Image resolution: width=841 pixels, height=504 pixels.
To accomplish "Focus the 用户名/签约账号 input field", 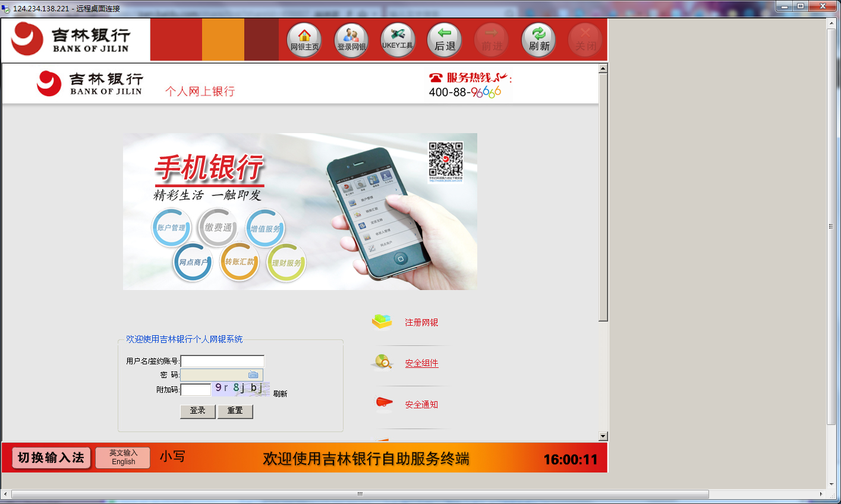I will (222, 361).
